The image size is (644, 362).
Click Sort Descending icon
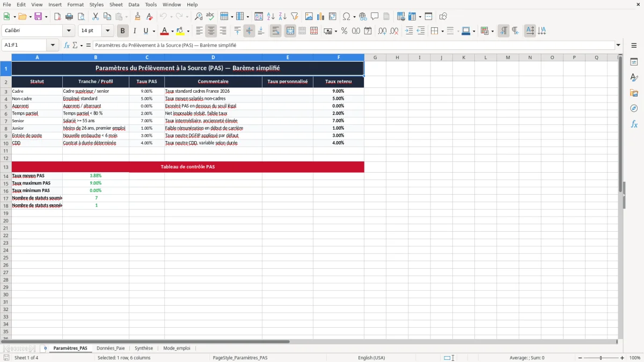point(283,17)
